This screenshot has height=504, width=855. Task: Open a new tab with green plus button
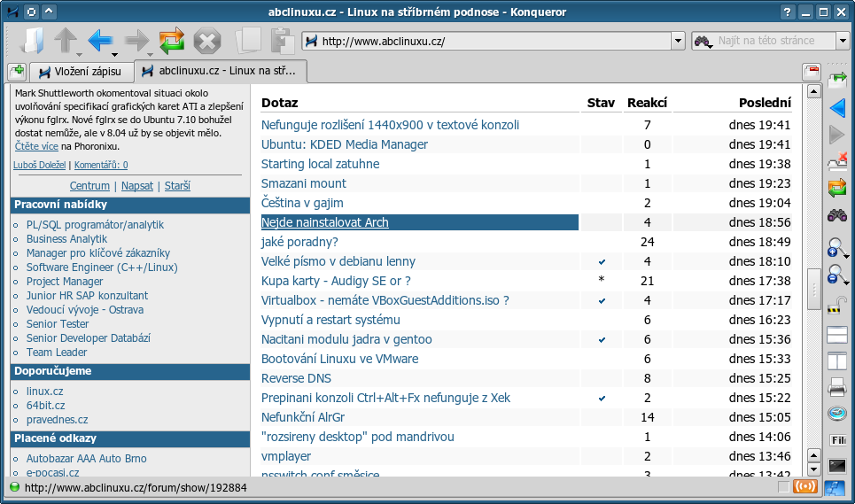pyautogui.click(x=17, y=72)
